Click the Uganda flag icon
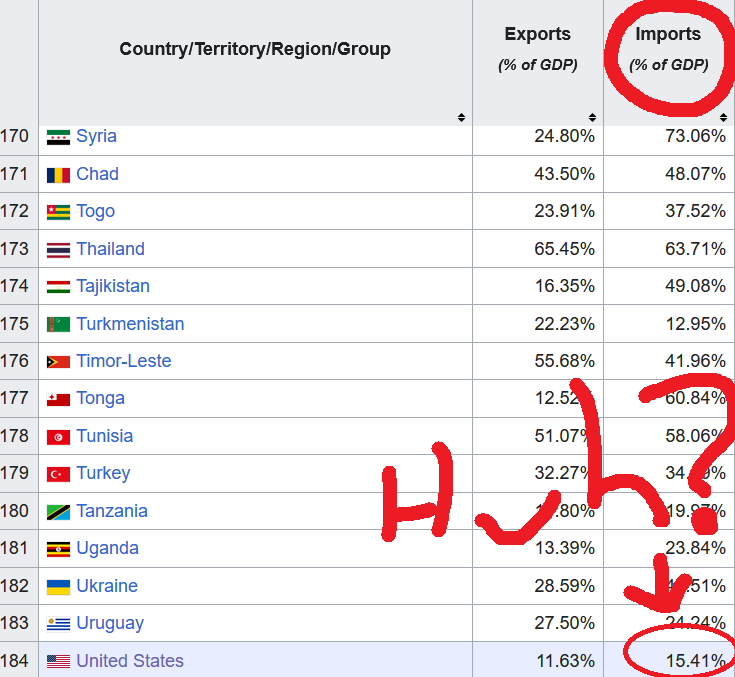The image size is (735, 677). pyautogui.click(x=58, y=549)
